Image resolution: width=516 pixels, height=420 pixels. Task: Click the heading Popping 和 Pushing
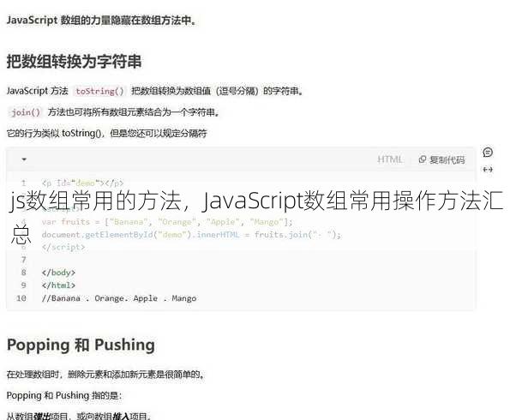point(81,345)
